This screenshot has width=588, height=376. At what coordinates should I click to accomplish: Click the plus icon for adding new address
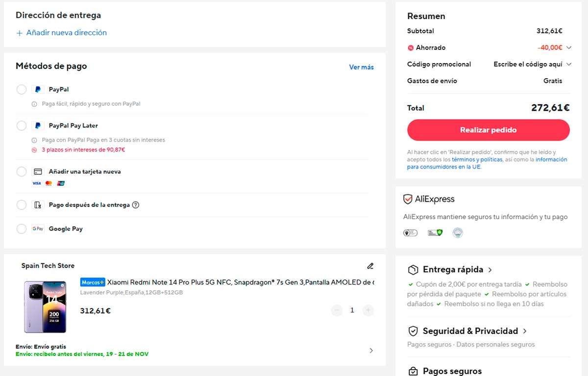20,33
